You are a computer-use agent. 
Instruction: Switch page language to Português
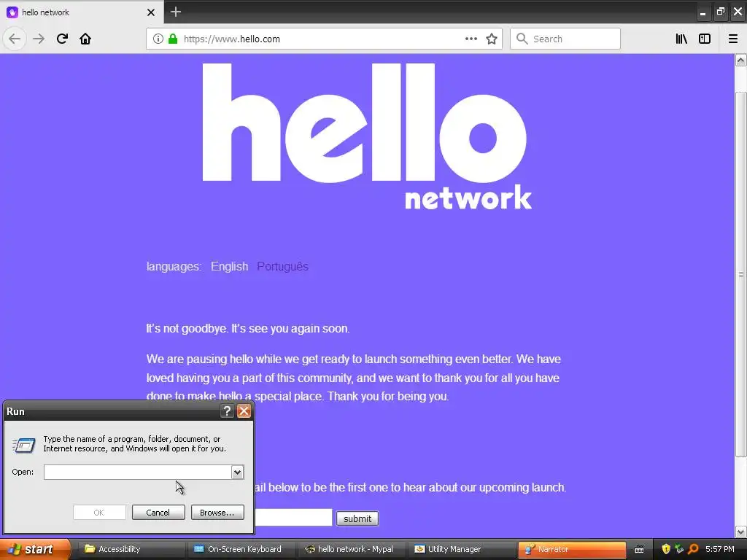(282, 266)
